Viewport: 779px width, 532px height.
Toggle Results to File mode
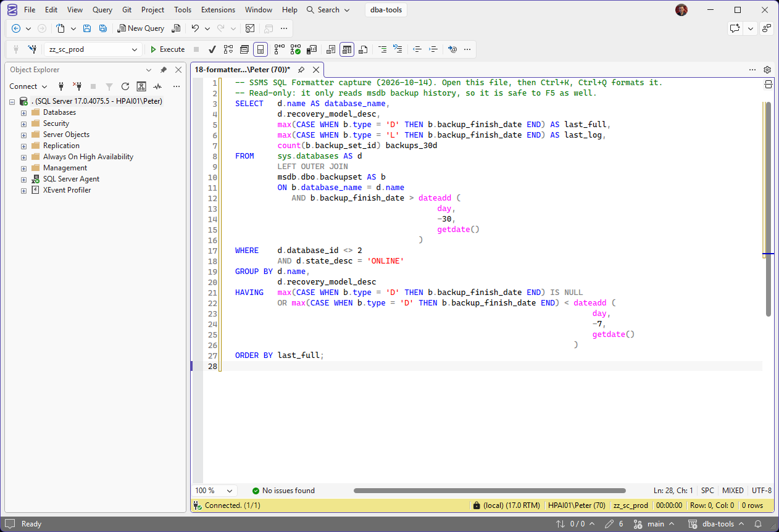pos(363,49)
